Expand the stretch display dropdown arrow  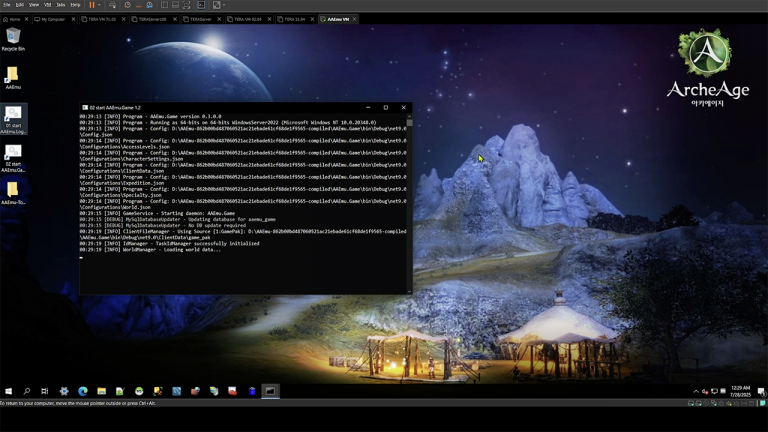pyautogui.click(x=224, y=5)
